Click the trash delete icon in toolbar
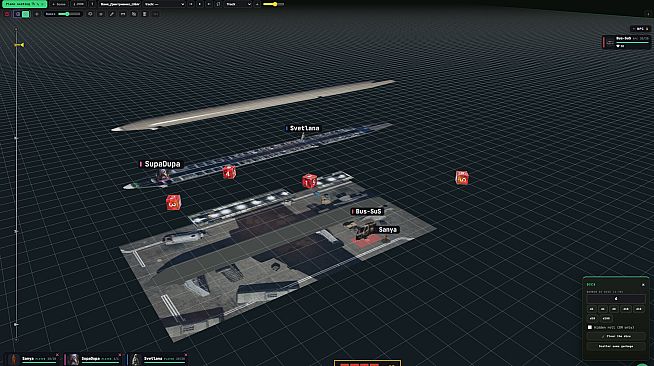 (x=144, y=14)
